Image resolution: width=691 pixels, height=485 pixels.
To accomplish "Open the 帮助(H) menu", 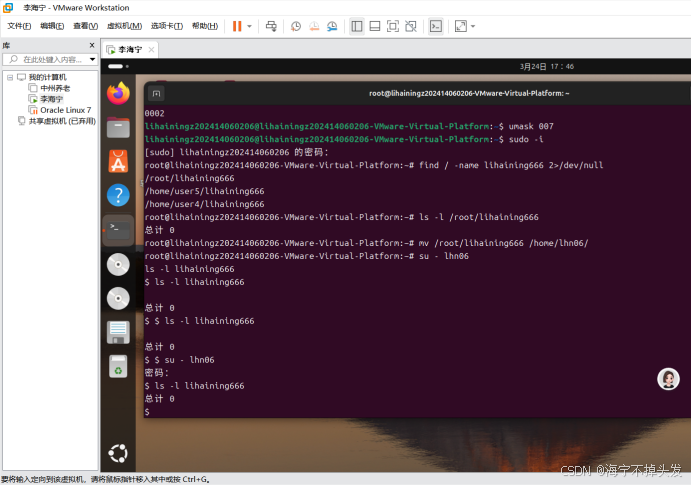I will tap(205, 26).
